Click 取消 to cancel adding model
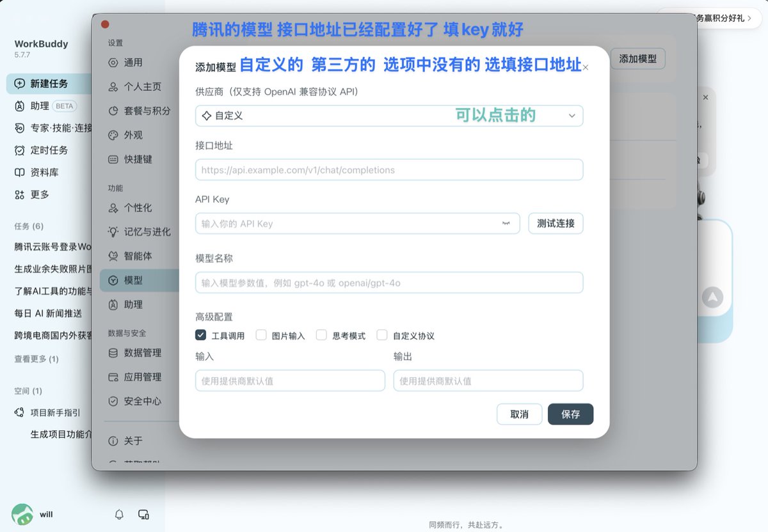 coord(520,414)
